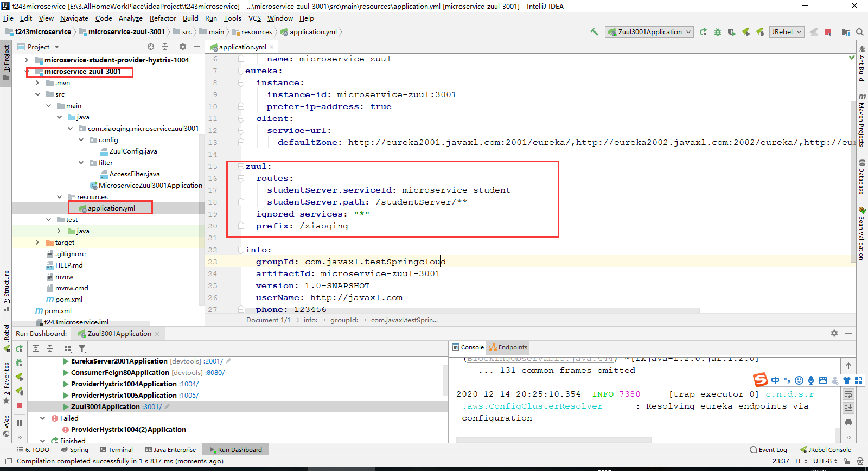Collapse all in the Project panel header

click(x=165, y=47)
